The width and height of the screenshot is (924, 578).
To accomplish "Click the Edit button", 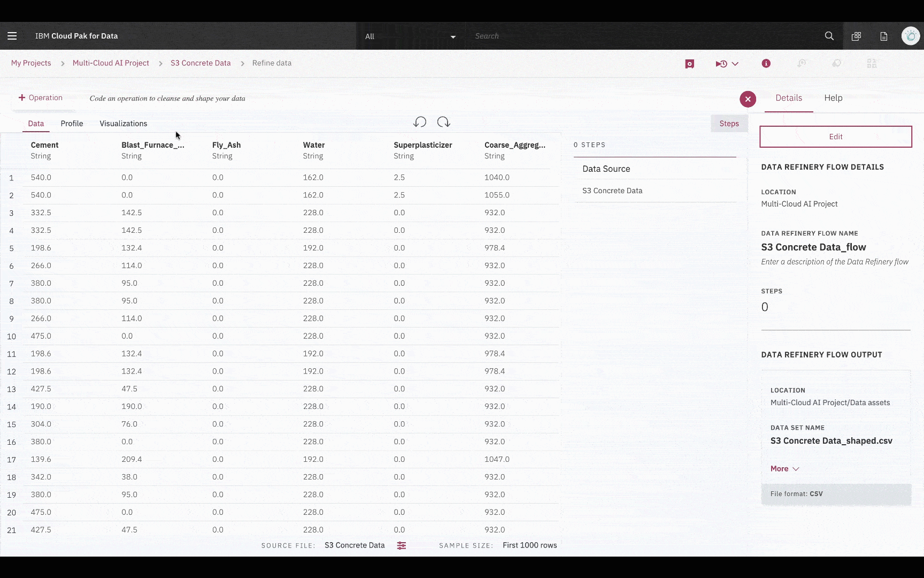I will (836, 136).
